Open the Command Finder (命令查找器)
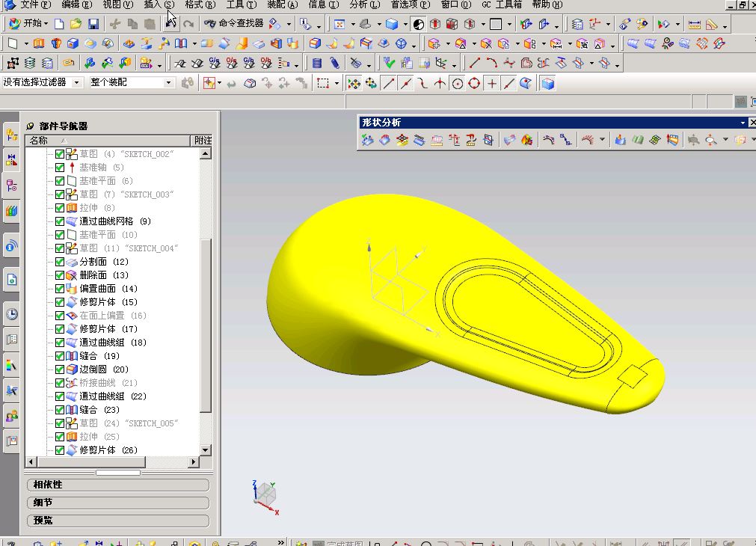 point(234,23)
